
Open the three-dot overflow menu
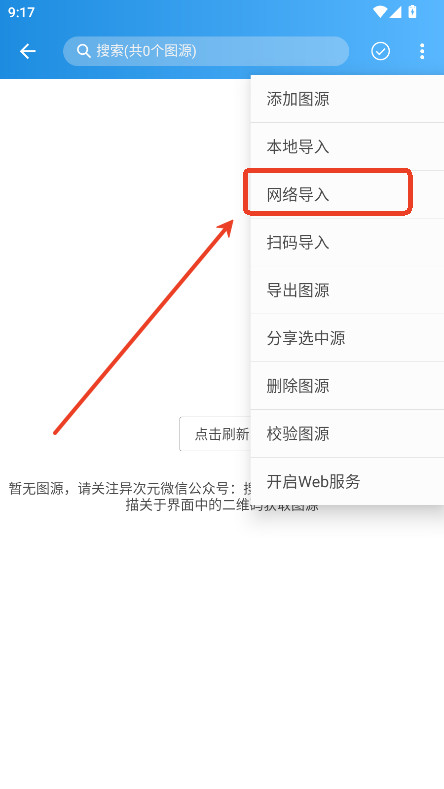[x=422, y=51]
